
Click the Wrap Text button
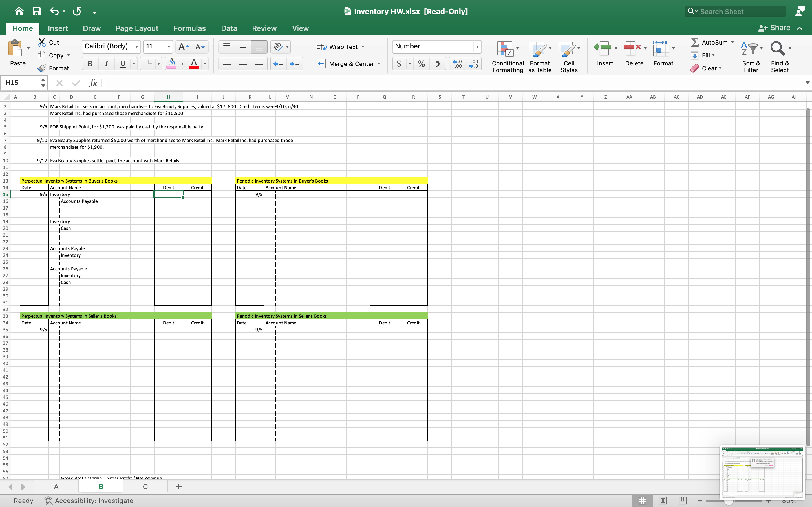(x=339, y=47)
